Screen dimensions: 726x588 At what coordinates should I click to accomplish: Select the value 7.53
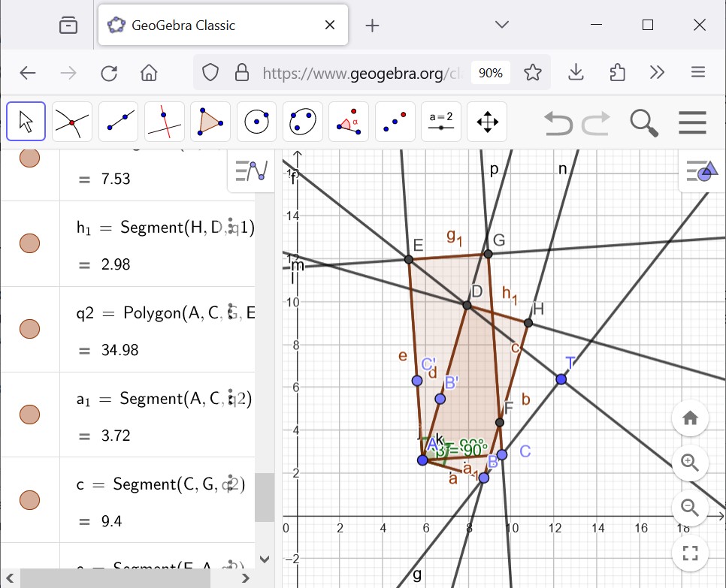pos(116,179)
